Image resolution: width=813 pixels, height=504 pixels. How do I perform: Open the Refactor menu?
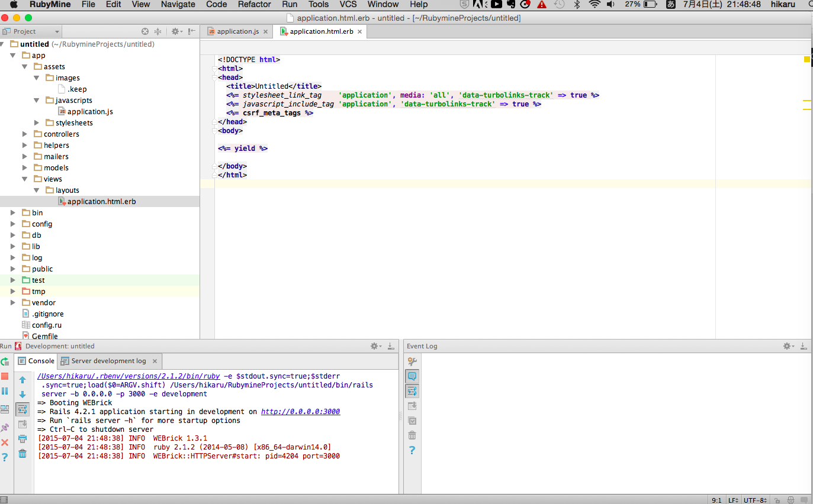point(255,4)
